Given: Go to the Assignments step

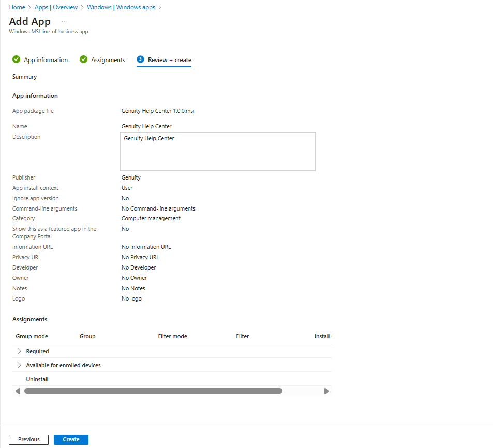Looking at the screenshot, I should pyautogui.click(x=108, y=60).
